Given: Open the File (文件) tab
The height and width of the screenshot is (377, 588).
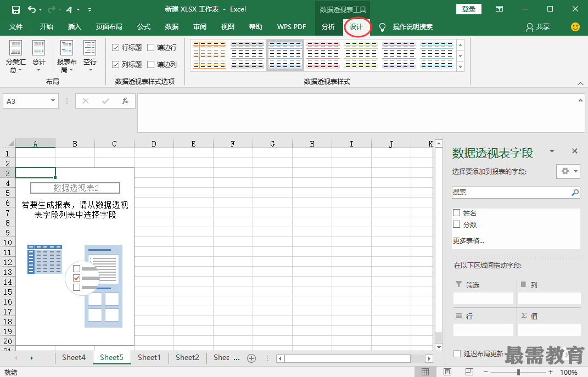Looking at the screenshot, I should tap(16, 27).
